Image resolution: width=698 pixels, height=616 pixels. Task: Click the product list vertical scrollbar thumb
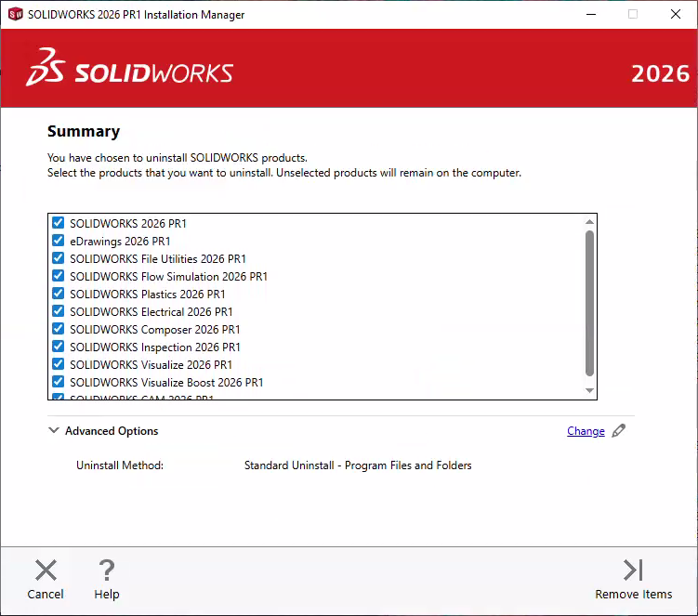point(589,302)
